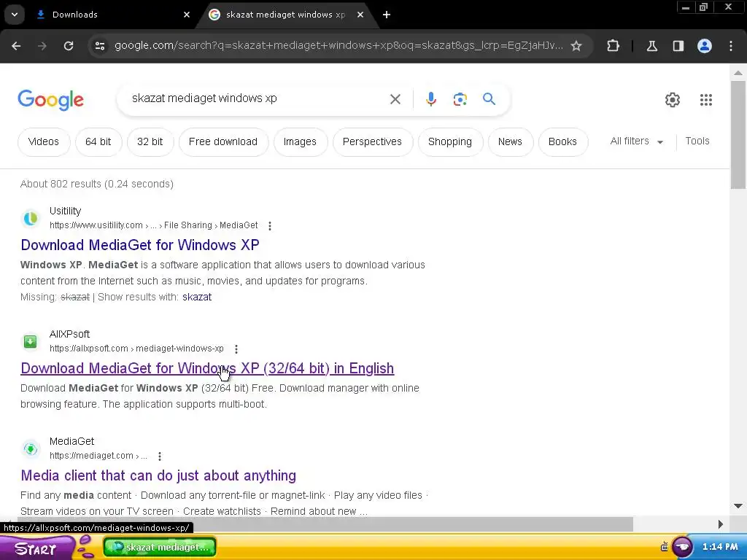Click the vertical scrollbar down arrow
This screenshot has width=747, height=560.
click(738, 506)
